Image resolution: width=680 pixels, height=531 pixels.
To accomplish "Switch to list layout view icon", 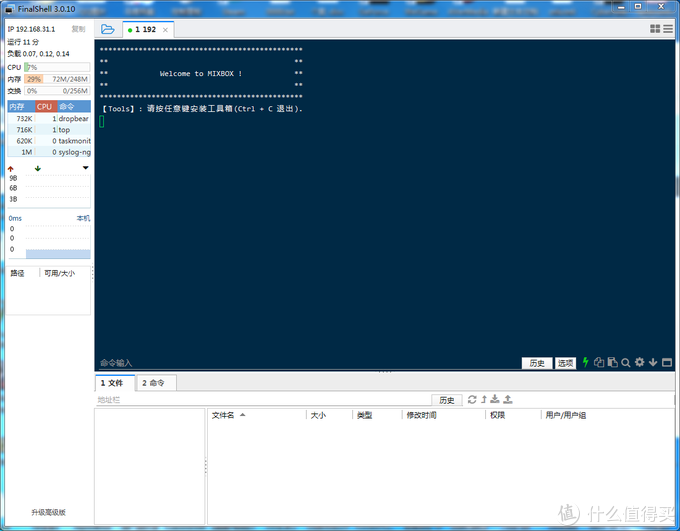I will click(x=668, y=29).
